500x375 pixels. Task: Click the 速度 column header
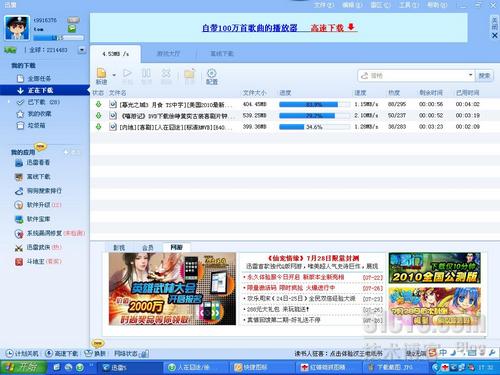pos(360,93)
